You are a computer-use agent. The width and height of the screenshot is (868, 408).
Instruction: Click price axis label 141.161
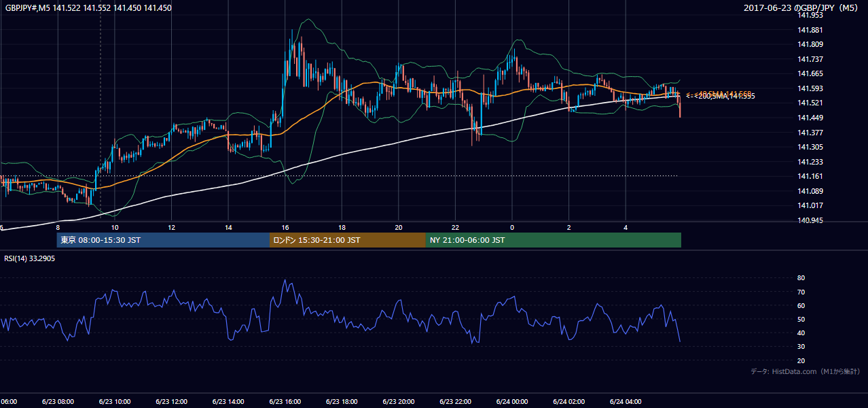(810, 176)
